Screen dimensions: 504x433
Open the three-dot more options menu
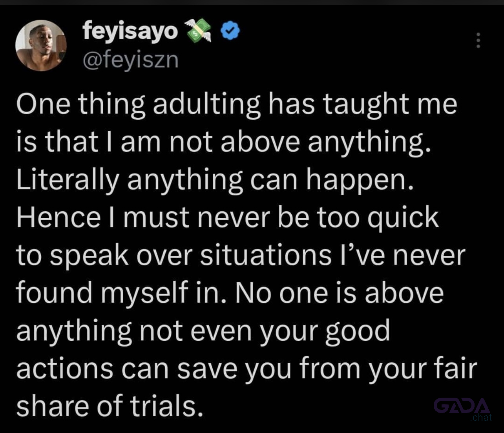pos(478,40)
